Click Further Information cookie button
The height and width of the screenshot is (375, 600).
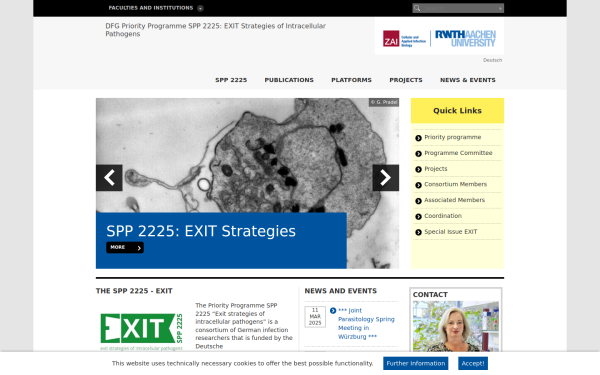tap(416, 364)
